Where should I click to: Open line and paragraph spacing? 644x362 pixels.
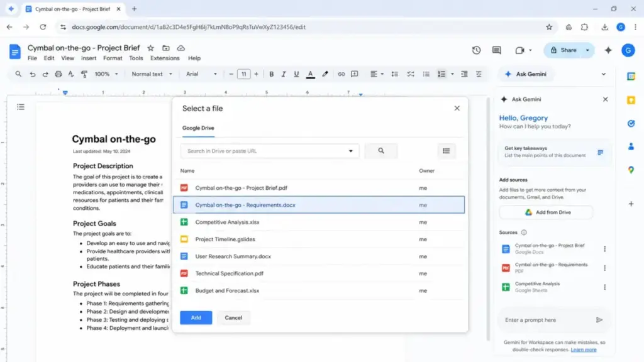[395, 74]
